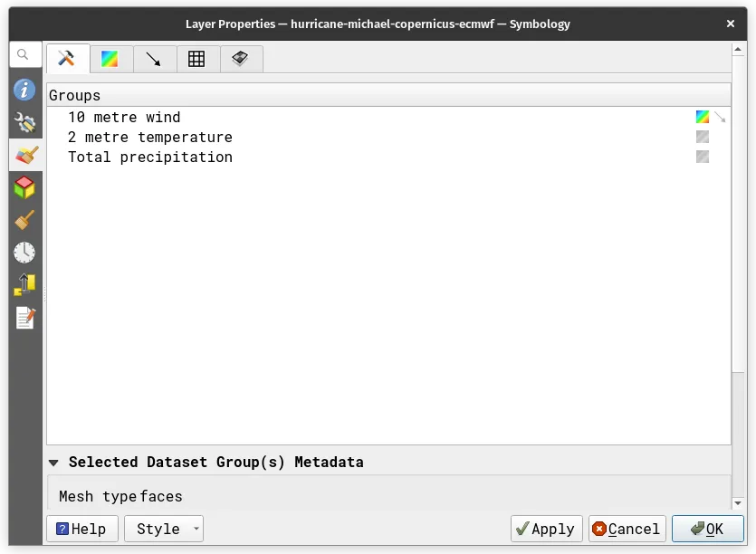Screen dimensions: 756x554
Task: Enable contours for Total precipitation
Action: click(703, 157)
